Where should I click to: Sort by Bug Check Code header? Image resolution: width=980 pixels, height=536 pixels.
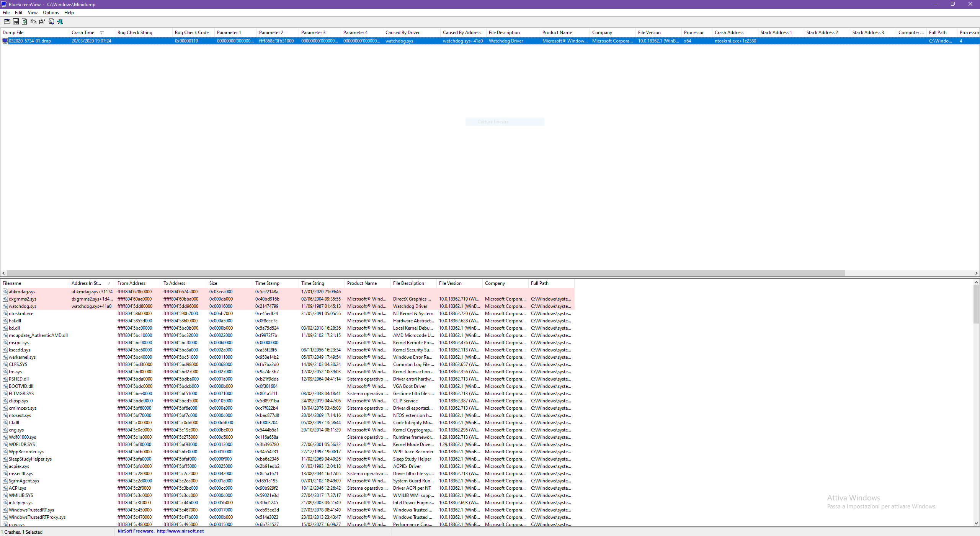[x=191, y=33]
